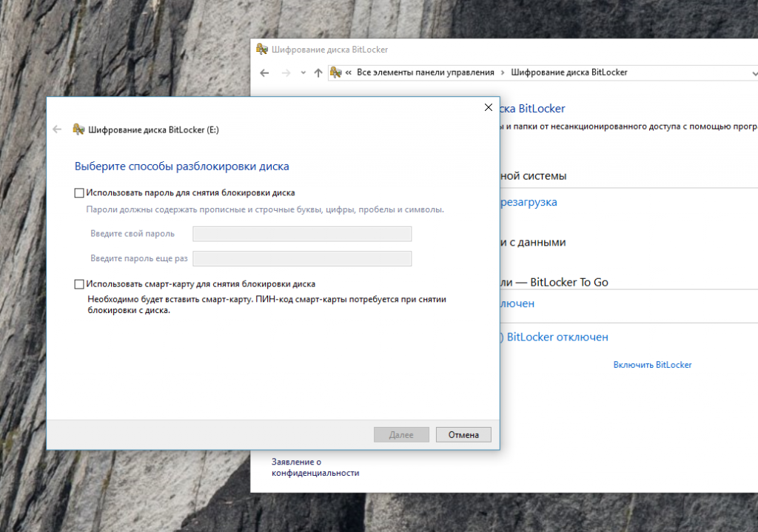Enable 'Использовать пароль для снятия блокировки диска'

79,193
